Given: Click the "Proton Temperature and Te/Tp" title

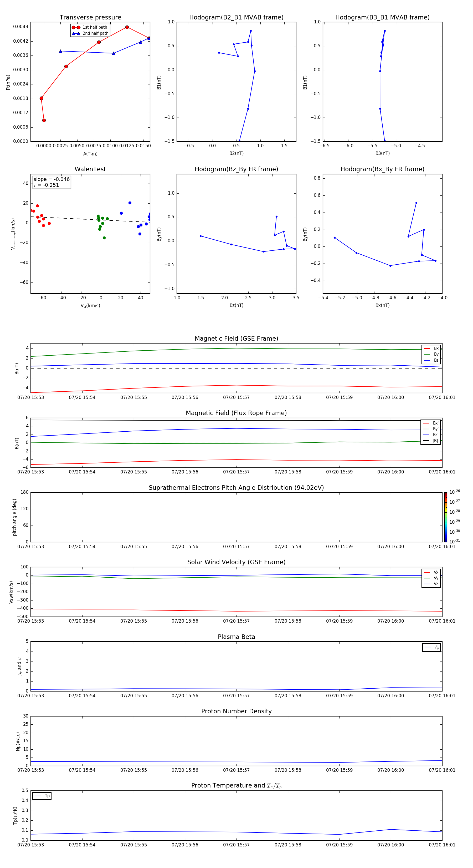Looking at the screenshot, I should [x=236, y=786].
